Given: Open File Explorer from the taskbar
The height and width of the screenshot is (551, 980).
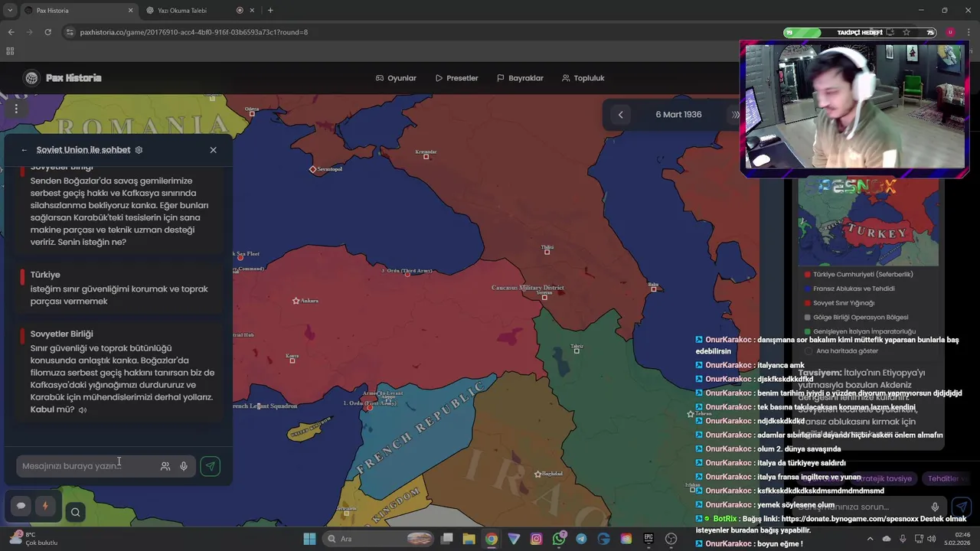Looking at the screenshot, I should (469, 539).
